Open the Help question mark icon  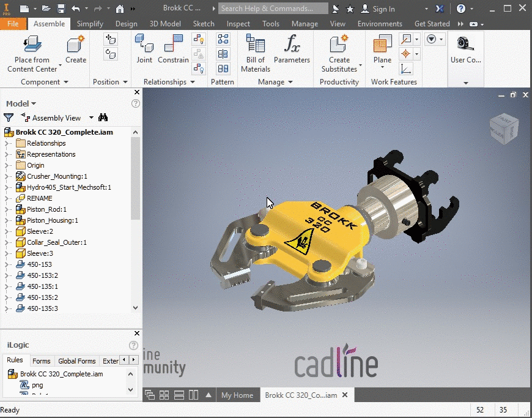pyautogui.click(x=460, y=9)
